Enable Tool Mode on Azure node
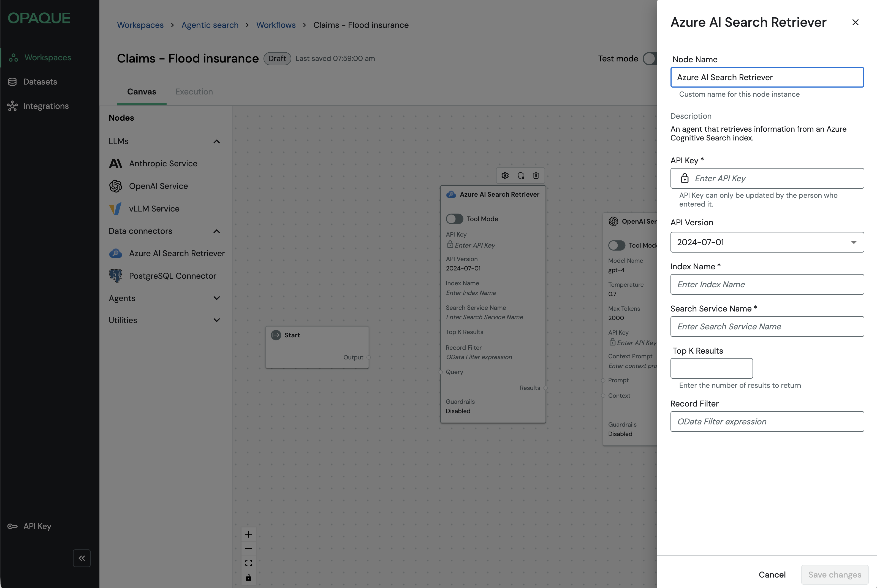 (x=454, y=219)
